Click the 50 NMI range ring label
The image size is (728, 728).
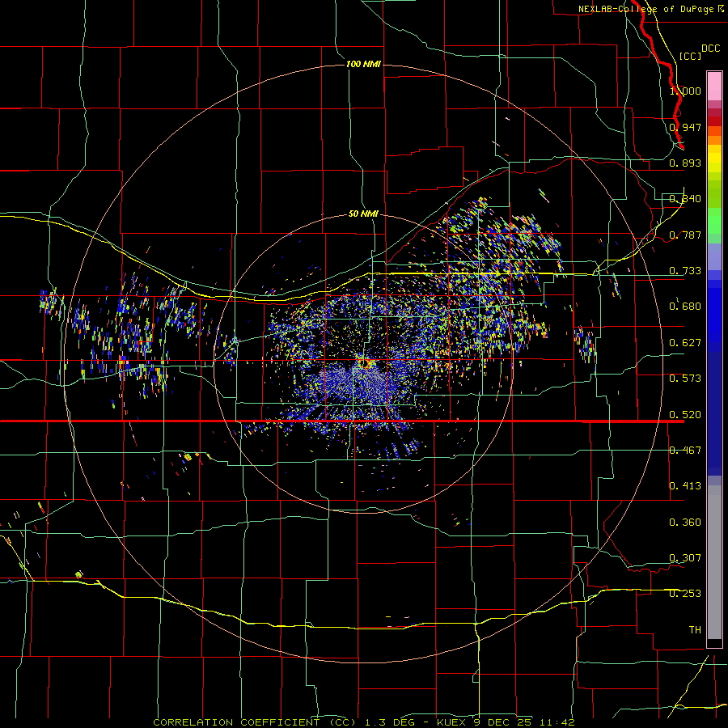363,214
